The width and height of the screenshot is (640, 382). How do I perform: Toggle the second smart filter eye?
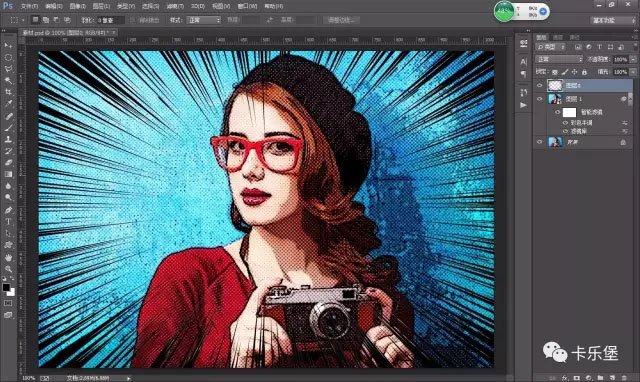(565, 131)
